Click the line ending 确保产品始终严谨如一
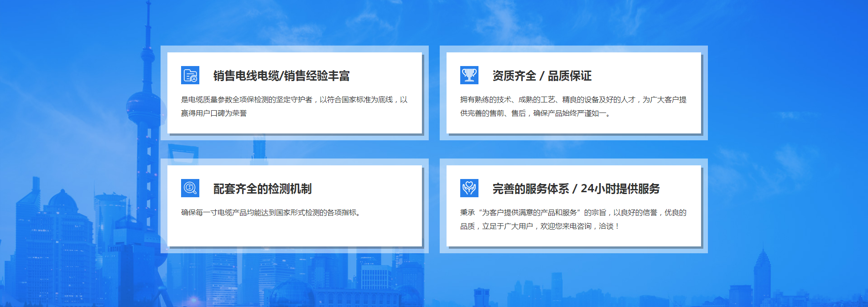The image size is (868, 307). [x=535, y=113]
